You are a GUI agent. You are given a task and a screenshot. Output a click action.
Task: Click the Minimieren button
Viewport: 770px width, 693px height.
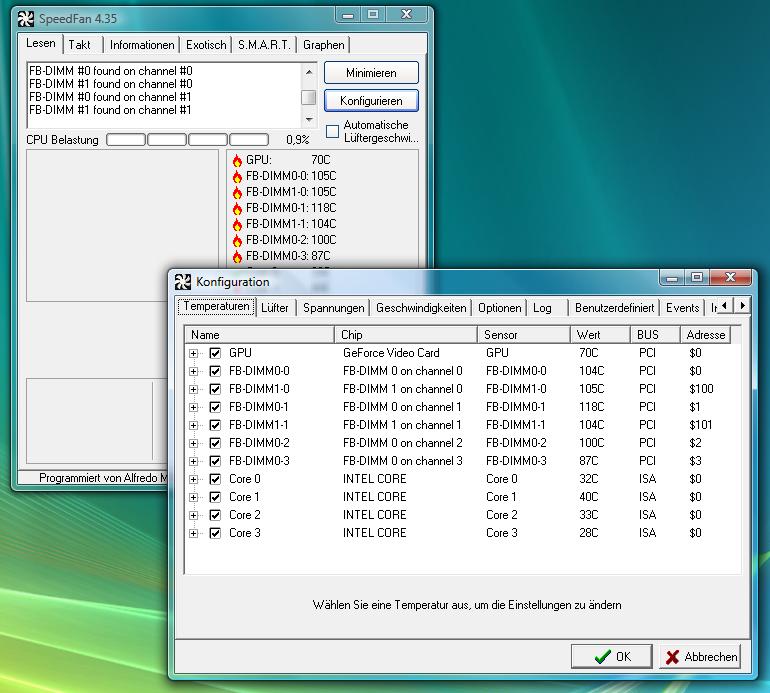click(x=371, y=73)
